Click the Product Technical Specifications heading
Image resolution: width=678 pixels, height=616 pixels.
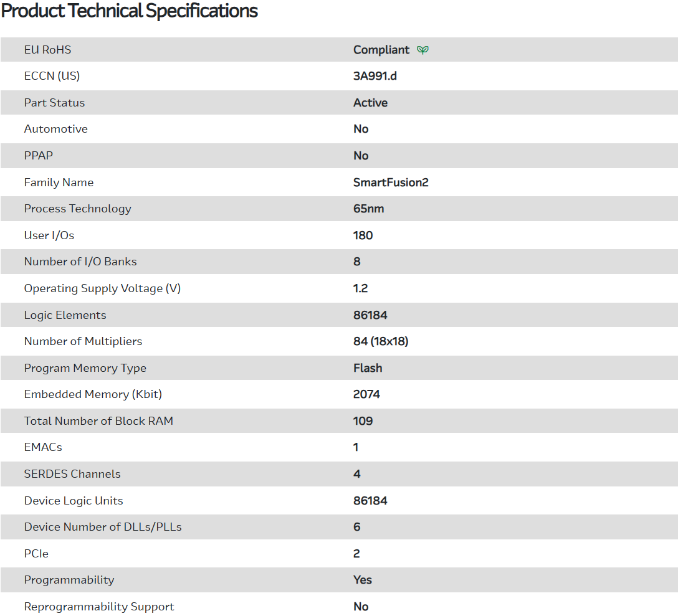130,11
